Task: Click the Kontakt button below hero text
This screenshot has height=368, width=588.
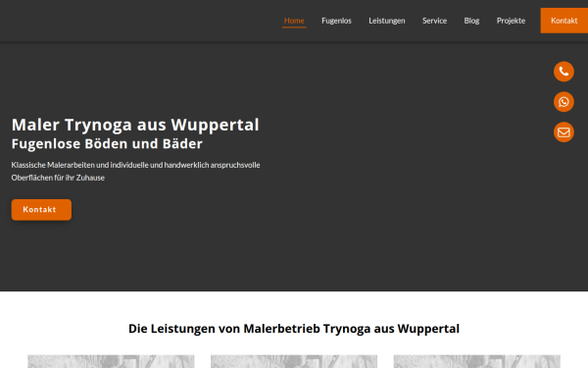Action: point(41,210)
